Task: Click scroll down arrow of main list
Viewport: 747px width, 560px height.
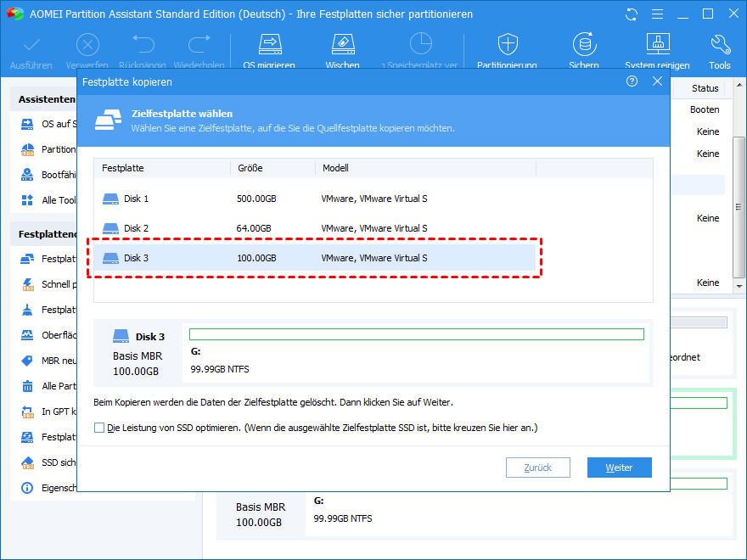Action: click(x=739, y=286)
